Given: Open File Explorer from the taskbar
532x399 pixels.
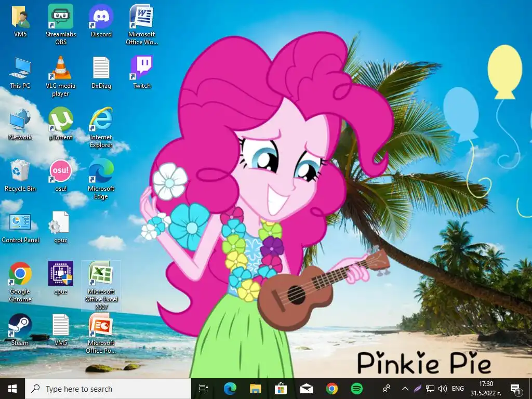Looking at the screenshot, I should pyautogui.click(x=256, y=389).
